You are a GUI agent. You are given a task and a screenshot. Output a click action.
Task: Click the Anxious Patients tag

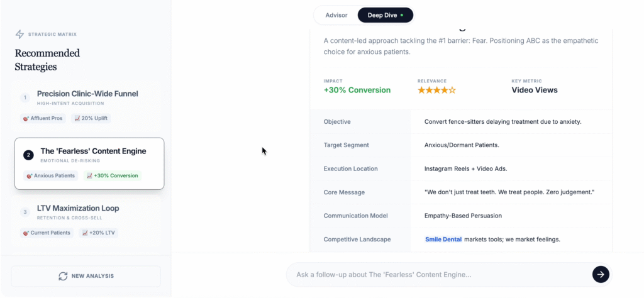point(50,175)
